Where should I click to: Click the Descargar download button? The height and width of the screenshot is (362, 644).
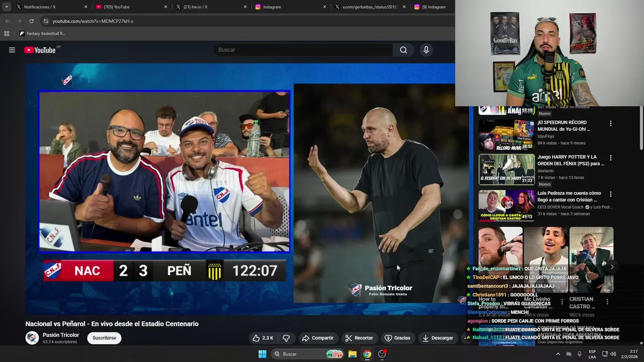(438, 338)
